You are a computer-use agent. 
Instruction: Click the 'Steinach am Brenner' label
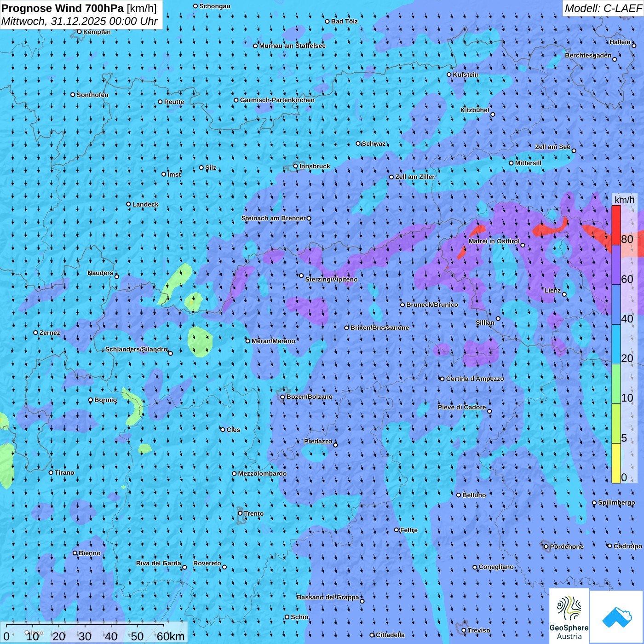tap(274, 218)
